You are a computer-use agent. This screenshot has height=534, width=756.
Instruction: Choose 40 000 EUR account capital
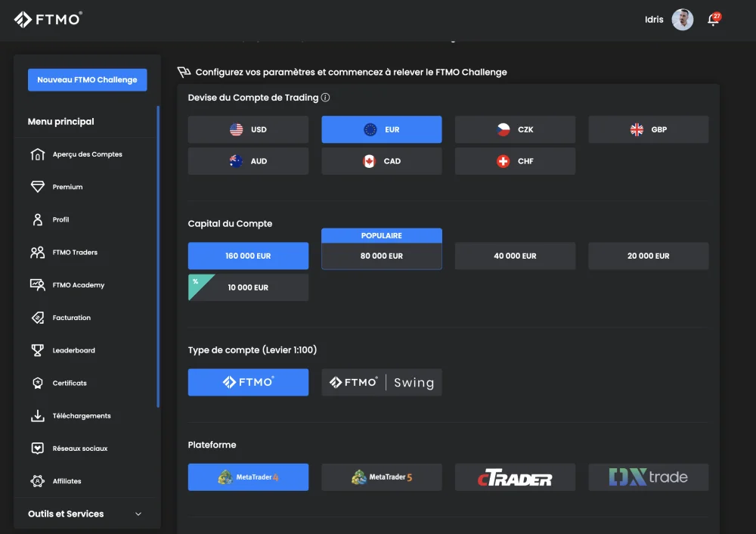[515, 256]
